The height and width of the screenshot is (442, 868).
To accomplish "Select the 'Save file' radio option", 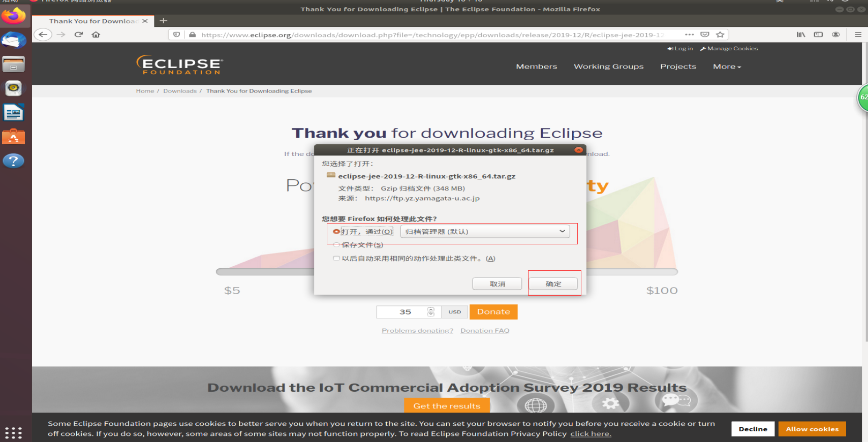I will [336, 245].
